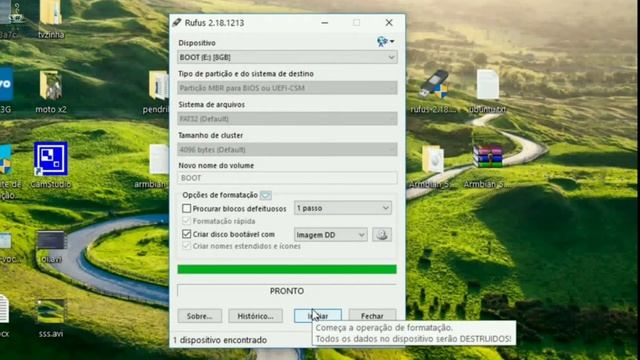
Task: Close the Rufus window
Action: pyautogui.click(x=389, y=23)
